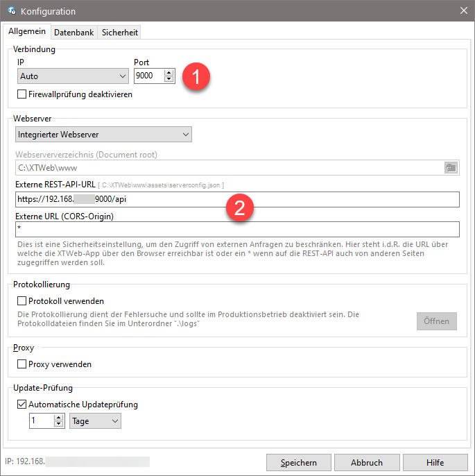
Task: Switch to the Datenbank tab
Action: click(x=74, y=32)
